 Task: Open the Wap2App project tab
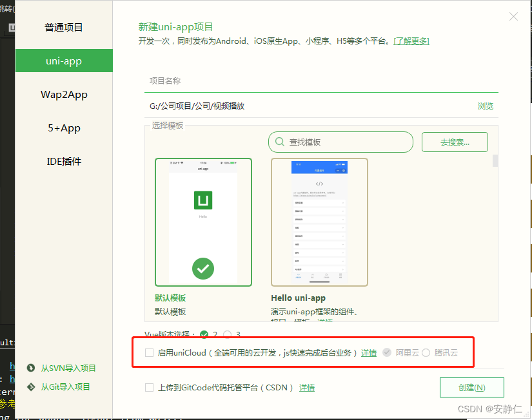pos(63,94)
